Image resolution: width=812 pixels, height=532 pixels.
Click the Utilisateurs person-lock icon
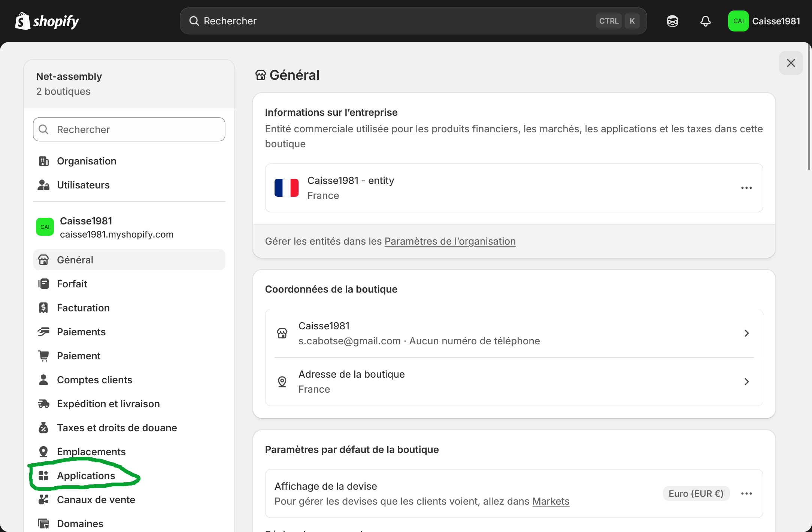43,185
